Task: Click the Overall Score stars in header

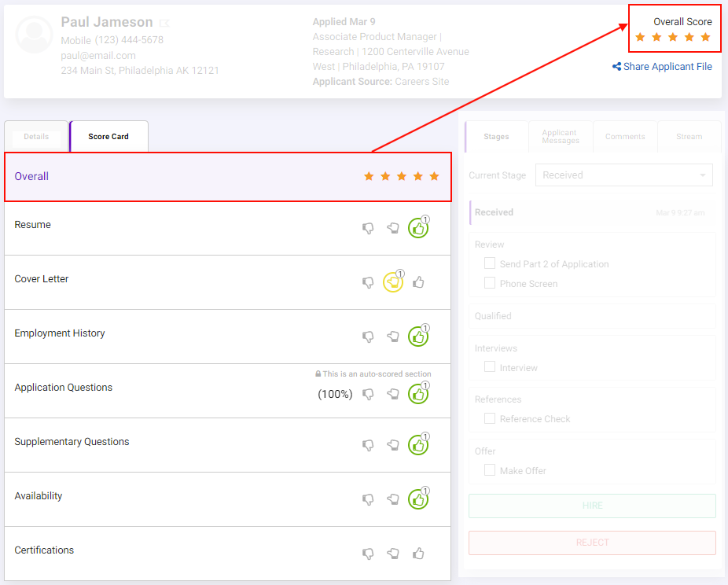Action: point(673,37)
